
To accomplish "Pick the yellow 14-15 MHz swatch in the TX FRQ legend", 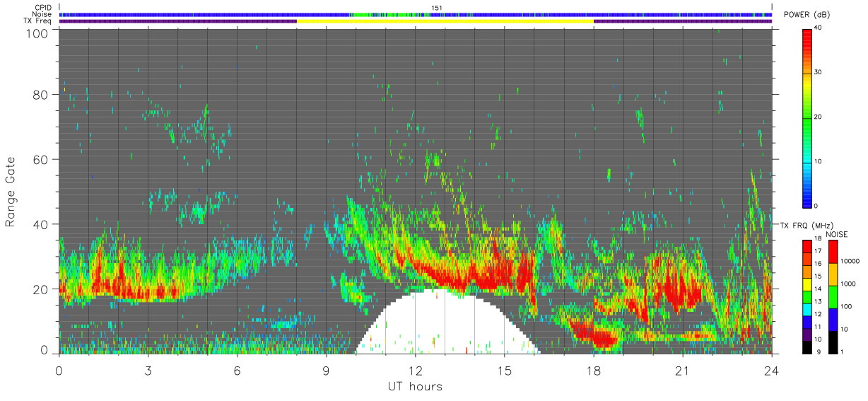I will pyautogui.click(x=808, y=284).
